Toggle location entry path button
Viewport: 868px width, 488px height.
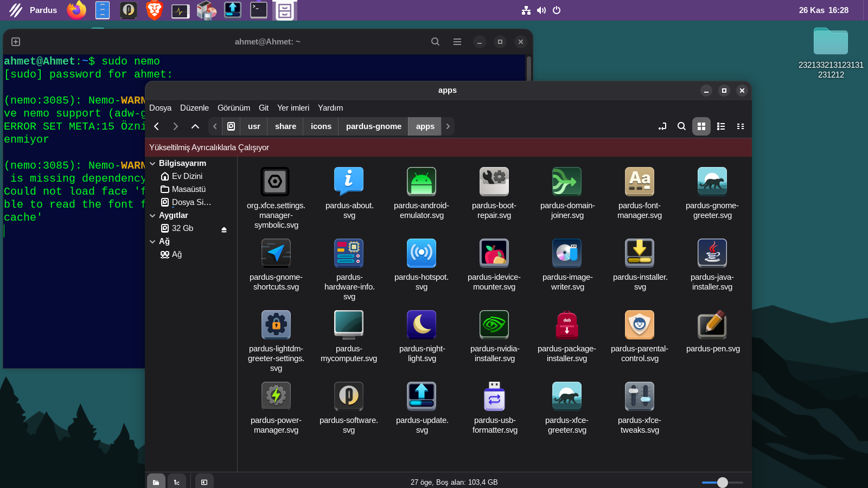pyautogui.click(x=662, y=126)
